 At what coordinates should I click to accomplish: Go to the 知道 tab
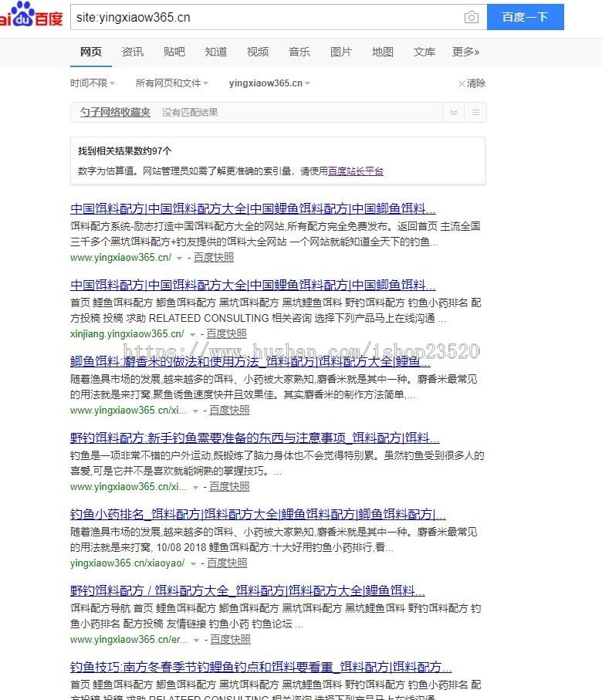pos(216,52)
